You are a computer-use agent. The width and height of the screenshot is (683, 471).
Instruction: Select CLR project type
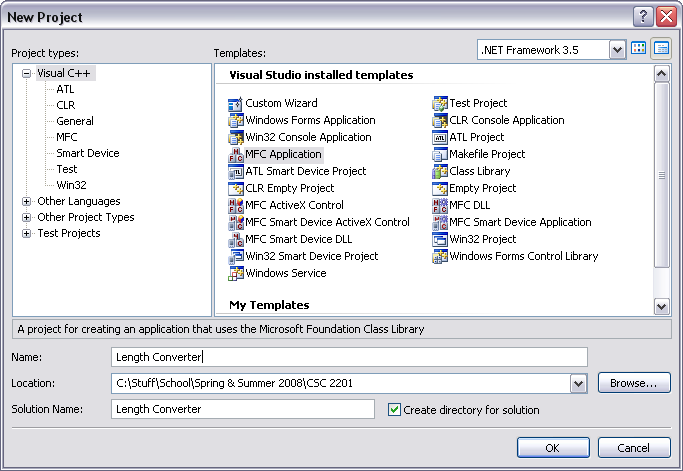[x=66, y=105]
